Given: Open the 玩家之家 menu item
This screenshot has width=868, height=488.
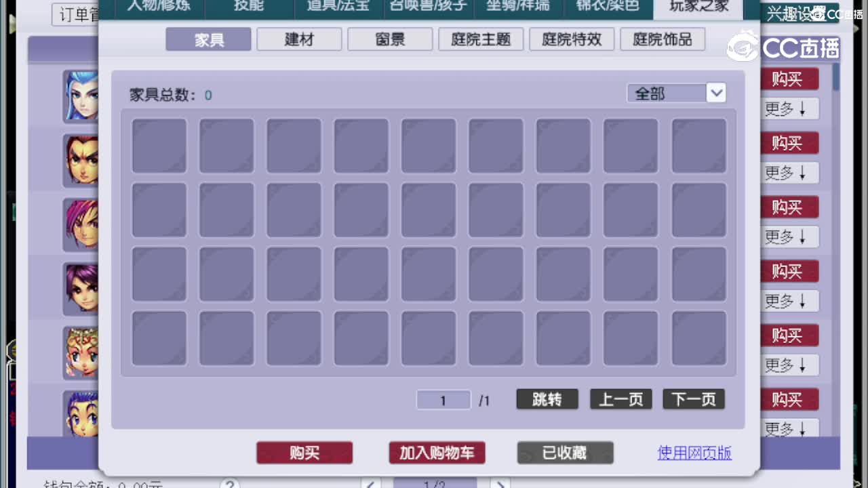Looking at the screenshot, I should click(697, 7).
